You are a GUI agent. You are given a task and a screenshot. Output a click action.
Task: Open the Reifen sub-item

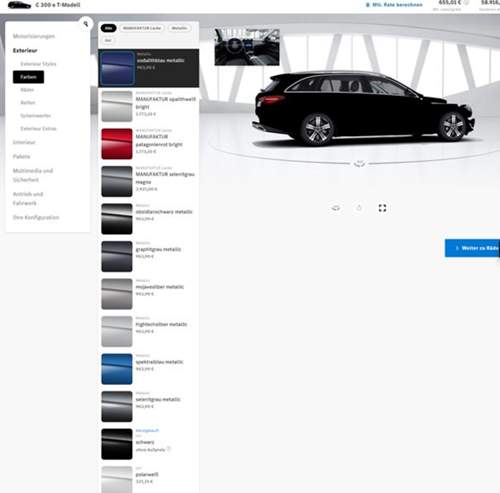(28, 102)
